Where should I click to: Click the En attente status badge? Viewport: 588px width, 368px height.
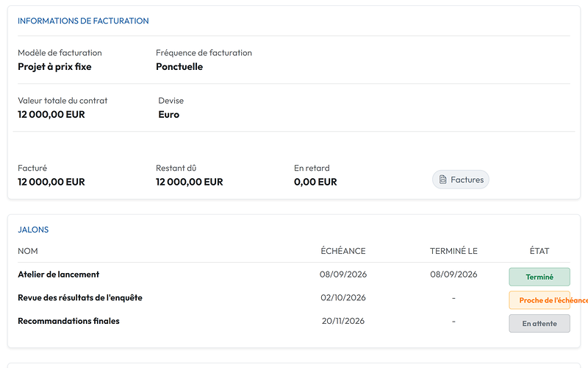point(539,323)
